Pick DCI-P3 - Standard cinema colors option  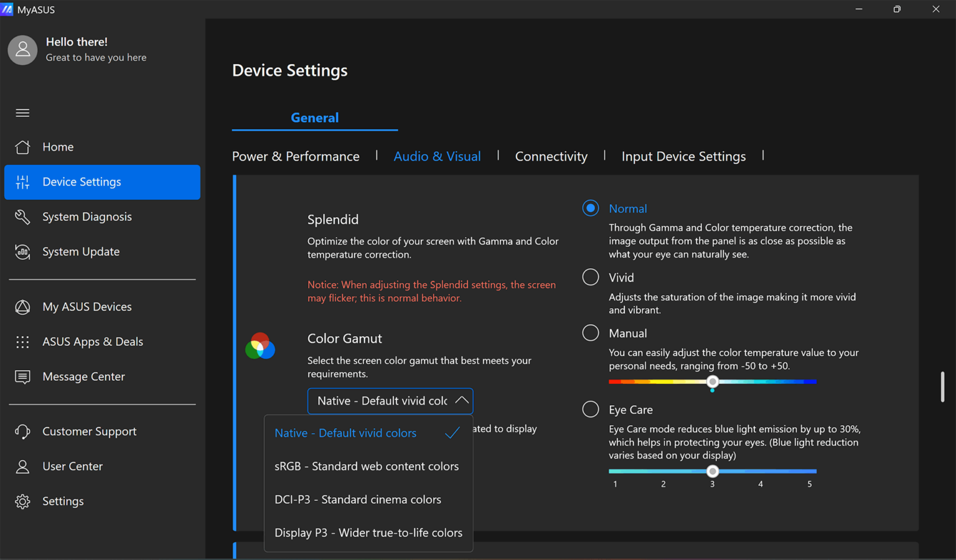[357, 500]
